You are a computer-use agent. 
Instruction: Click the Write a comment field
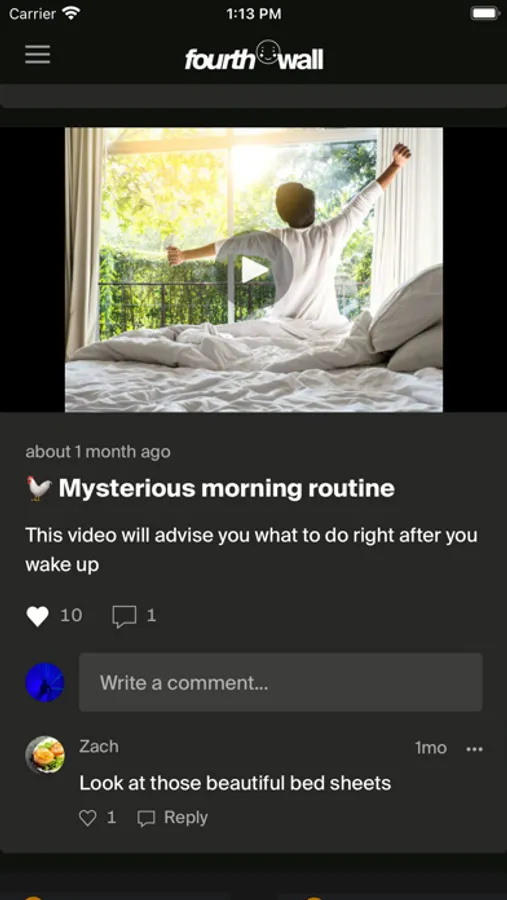click(281, 682)
